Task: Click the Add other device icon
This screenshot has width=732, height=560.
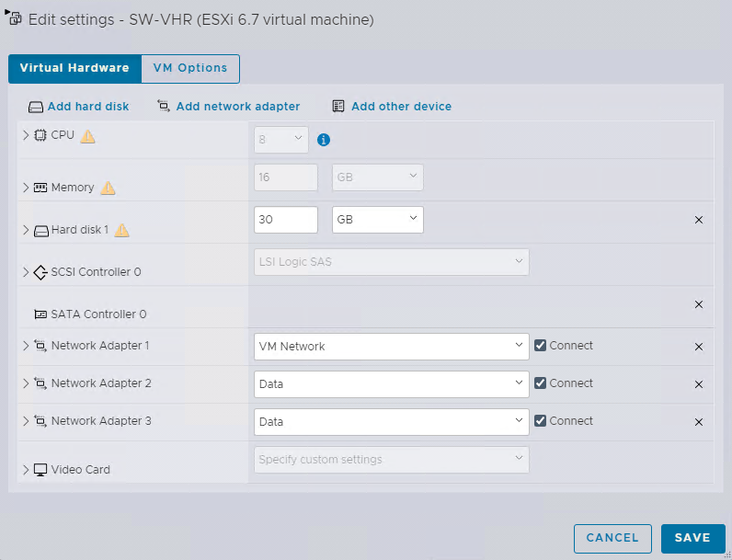Action: tap(338, 106)
